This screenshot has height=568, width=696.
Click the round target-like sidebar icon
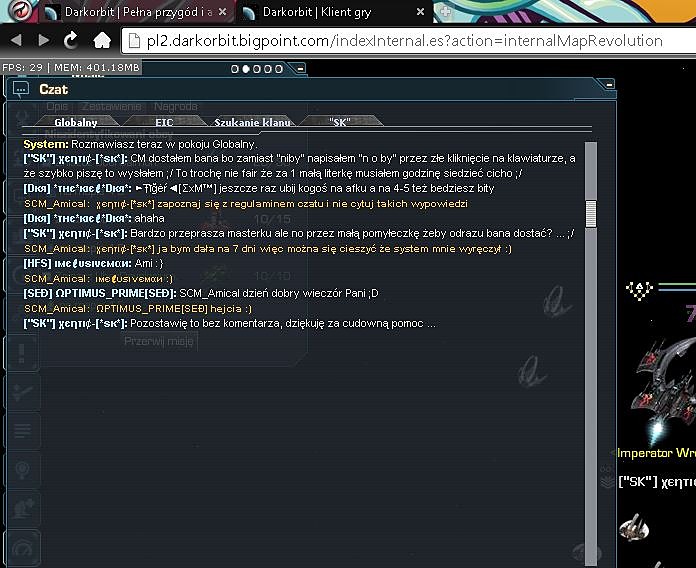point(23,469)
